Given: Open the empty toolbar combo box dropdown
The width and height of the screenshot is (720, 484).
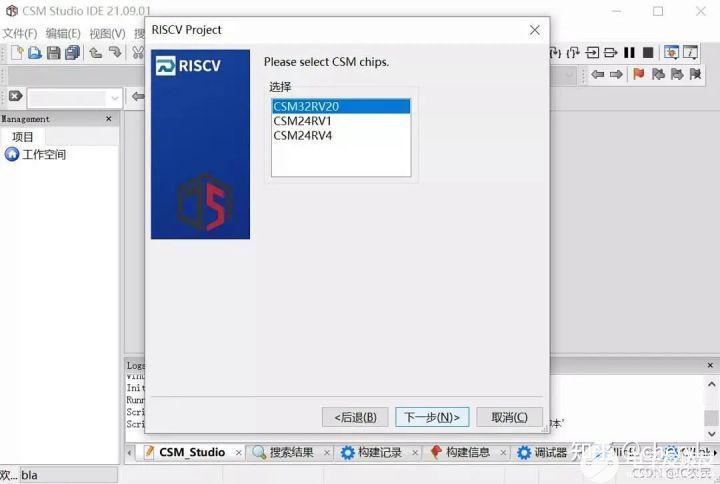Looking at the screenshot, I should (115, 98).
